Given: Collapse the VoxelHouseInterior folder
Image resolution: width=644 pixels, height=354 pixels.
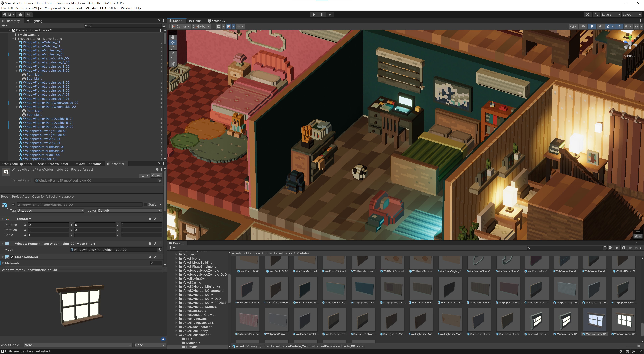Looking at the screenshot, I should (176, 335).
